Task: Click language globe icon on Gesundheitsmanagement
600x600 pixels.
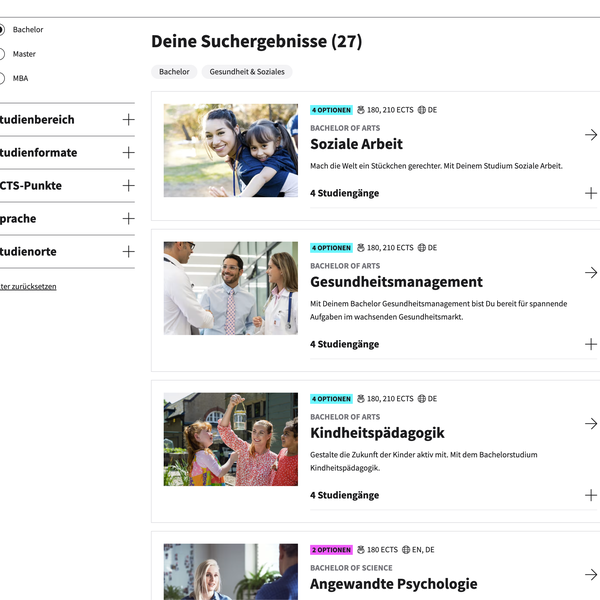Action: tap(422, 248)
